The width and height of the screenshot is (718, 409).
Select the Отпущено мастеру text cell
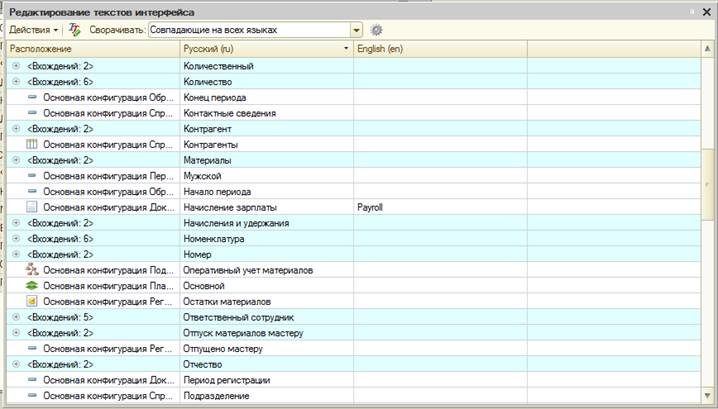pos(267,349)
